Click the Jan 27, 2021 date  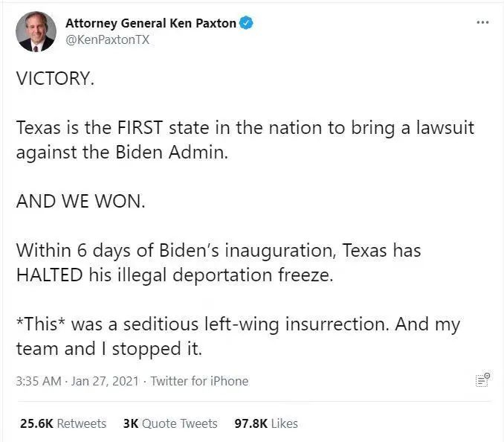click(x=104, y=381)
